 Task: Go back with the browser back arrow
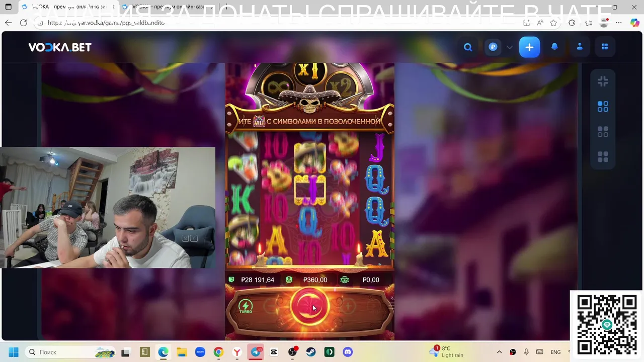point(8,23)
